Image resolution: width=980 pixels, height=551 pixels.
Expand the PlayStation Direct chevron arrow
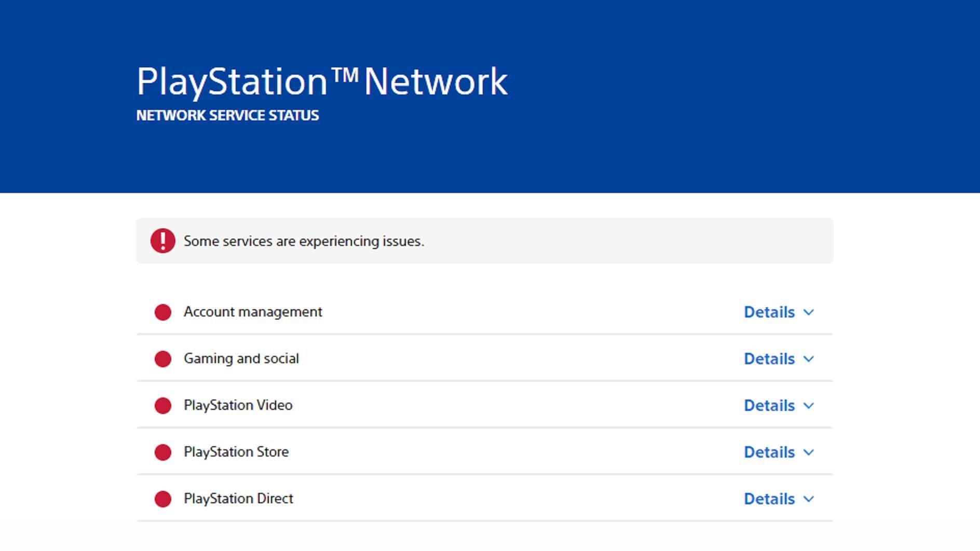809,499
